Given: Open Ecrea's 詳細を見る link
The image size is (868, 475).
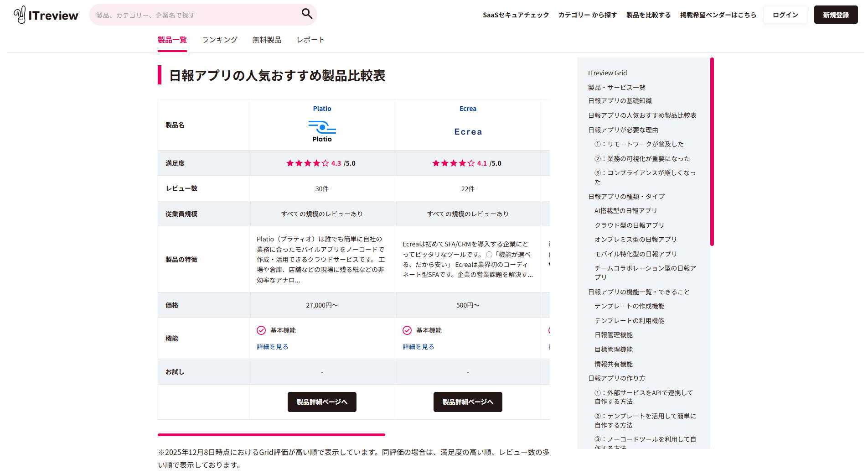Looking at the screenshot, I should coord(418,347).
